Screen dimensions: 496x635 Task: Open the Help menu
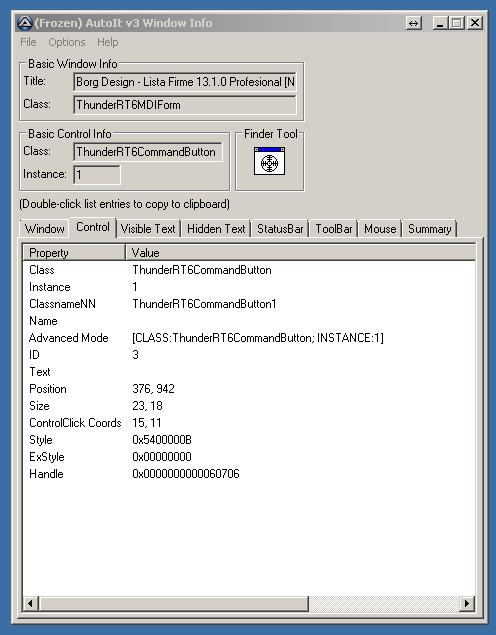107,42
